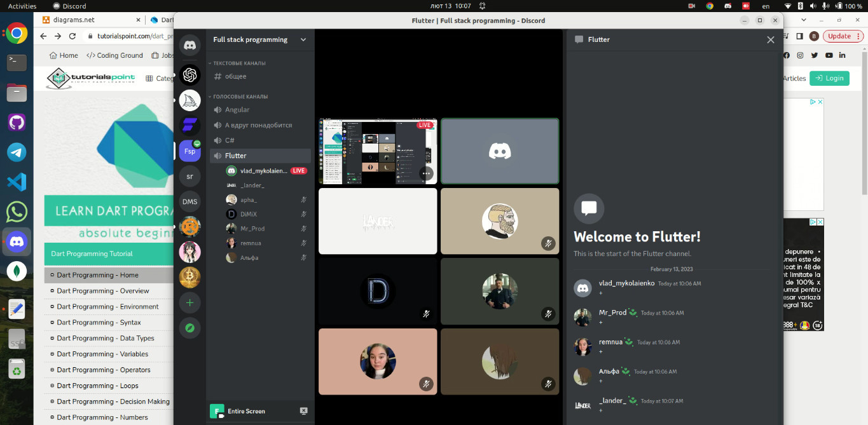
Task: Launch Visual Studio Code from dock
Action: pyautogui.click(x=17, y=182)
